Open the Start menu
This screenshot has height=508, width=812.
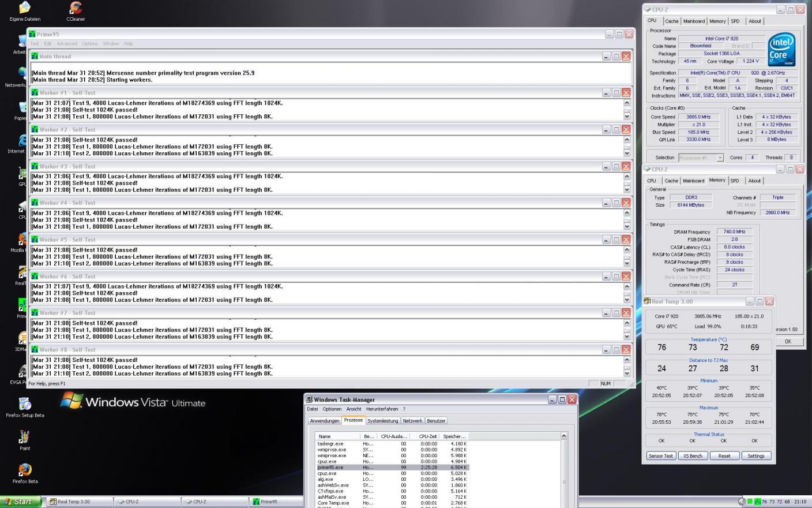point(21,502)
